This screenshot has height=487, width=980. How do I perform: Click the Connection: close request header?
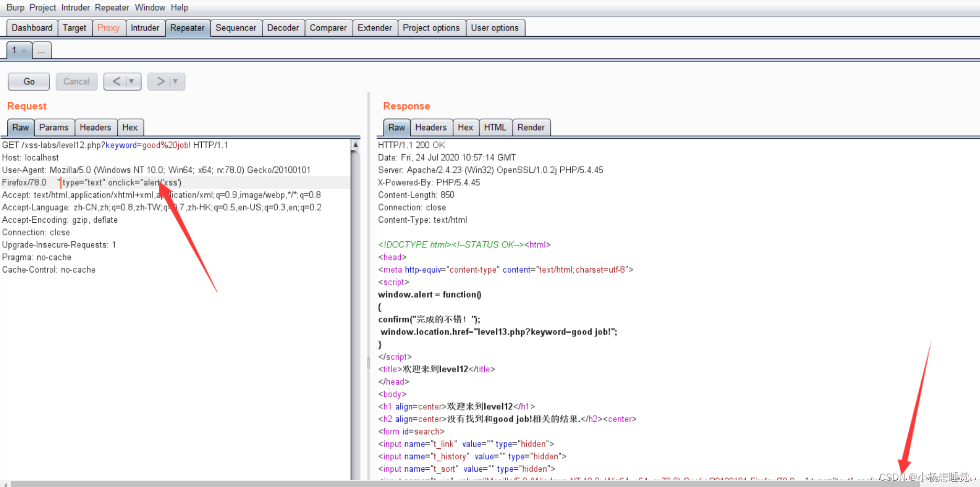coord(36,233)
